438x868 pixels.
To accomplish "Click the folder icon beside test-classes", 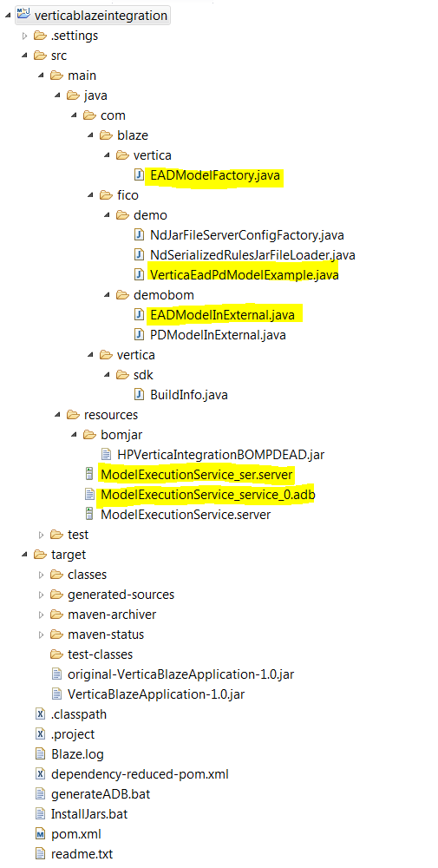I will tap(56, 654).
